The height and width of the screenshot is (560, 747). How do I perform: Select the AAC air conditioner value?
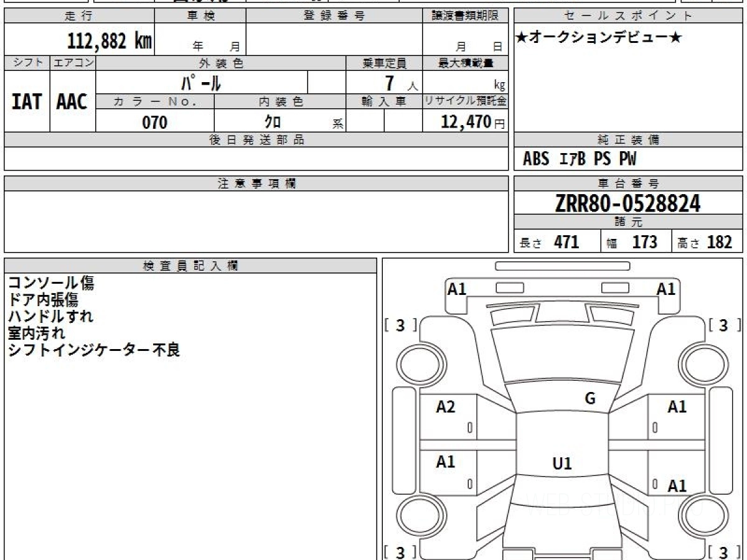click(x=72, y=102)
